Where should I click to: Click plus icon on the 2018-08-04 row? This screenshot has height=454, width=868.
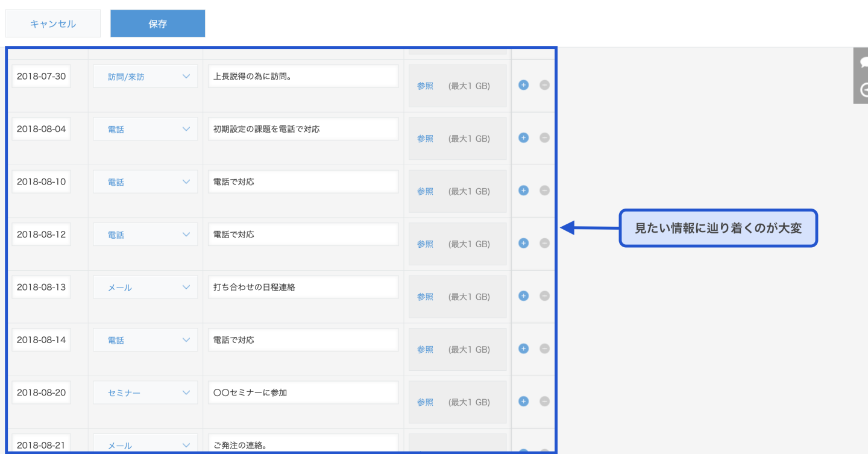tap(523, 137)
